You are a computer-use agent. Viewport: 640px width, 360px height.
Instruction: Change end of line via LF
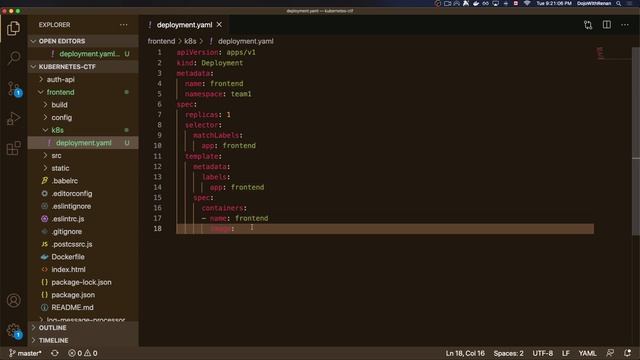pyautogui.click(x=566, y=353)
